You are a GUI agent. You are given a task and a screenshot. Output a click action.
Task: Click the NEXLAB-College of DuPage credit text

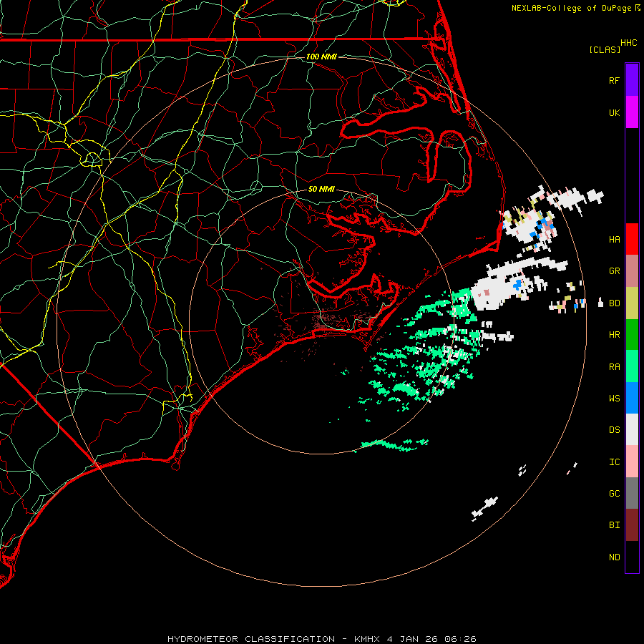571,8
